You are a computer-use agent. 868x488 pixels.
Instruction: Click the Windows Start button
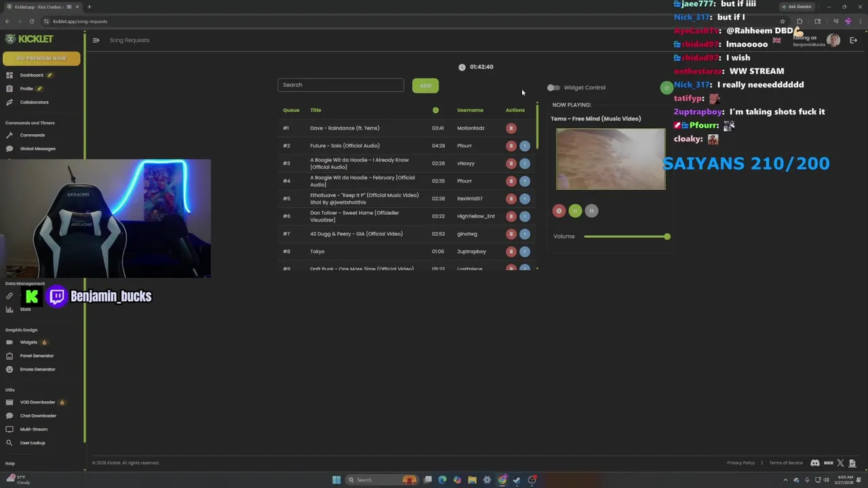336,480
